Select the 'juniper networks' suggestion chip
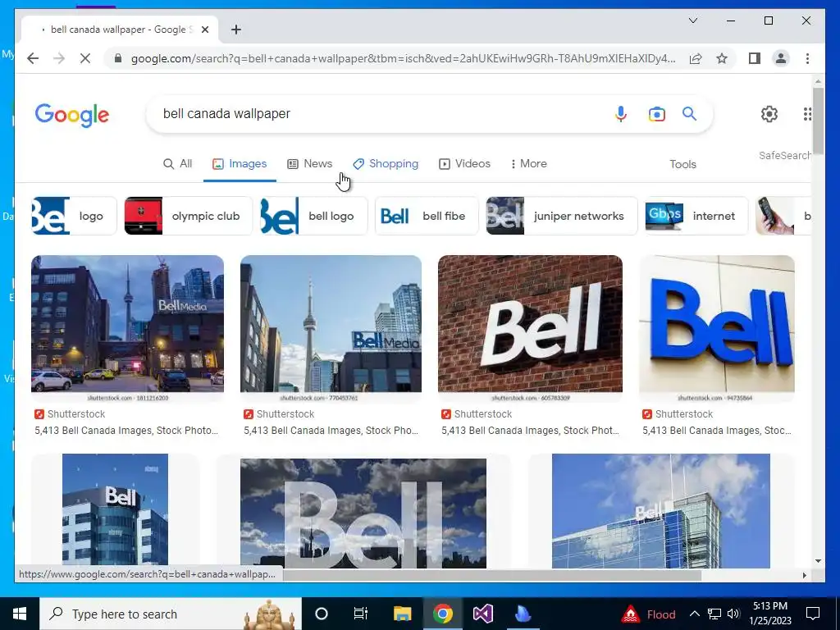The height and width of the screenshot is (630, 840). pyautogui.click(x=562, y=216)
